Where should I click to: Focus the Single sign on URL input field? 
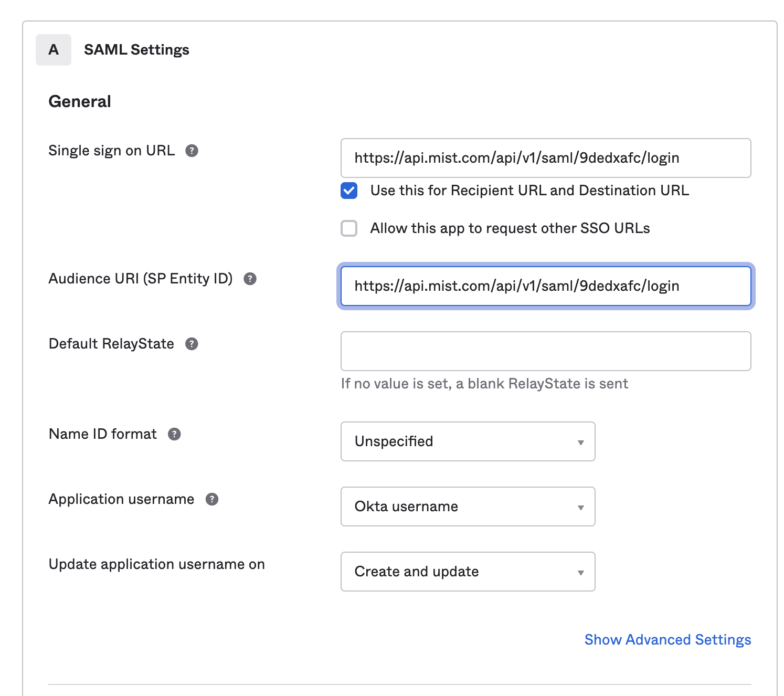point(545,158)
